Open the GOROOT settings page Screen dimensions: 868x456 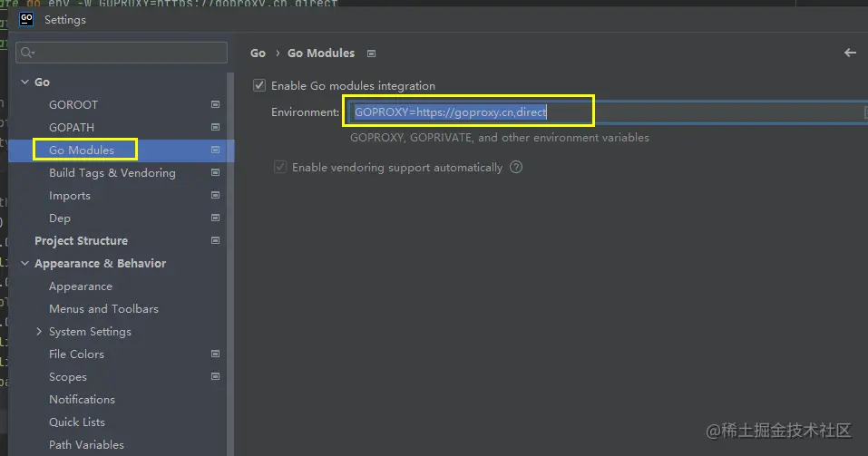point(73,104)
